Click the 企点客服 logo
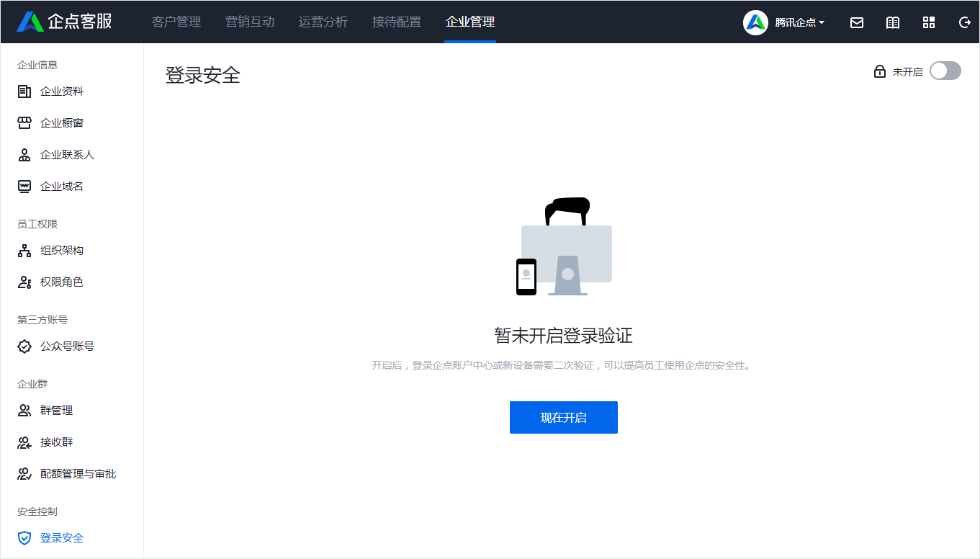The image size is (980, 559). point(65,22)
